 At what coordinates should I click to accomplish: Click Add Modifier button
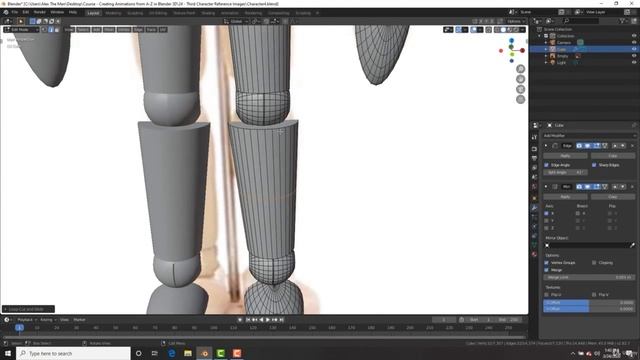point(589,136)
